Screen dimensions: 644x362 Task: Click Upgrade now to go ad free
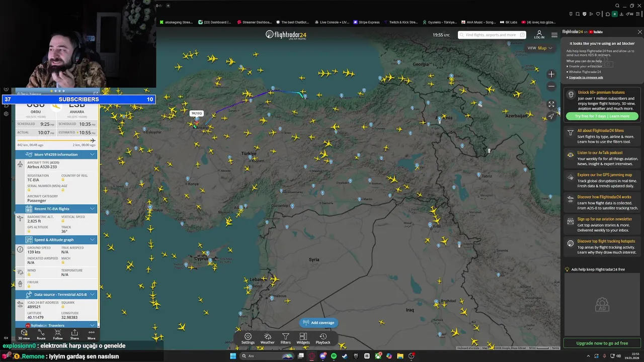602,343
